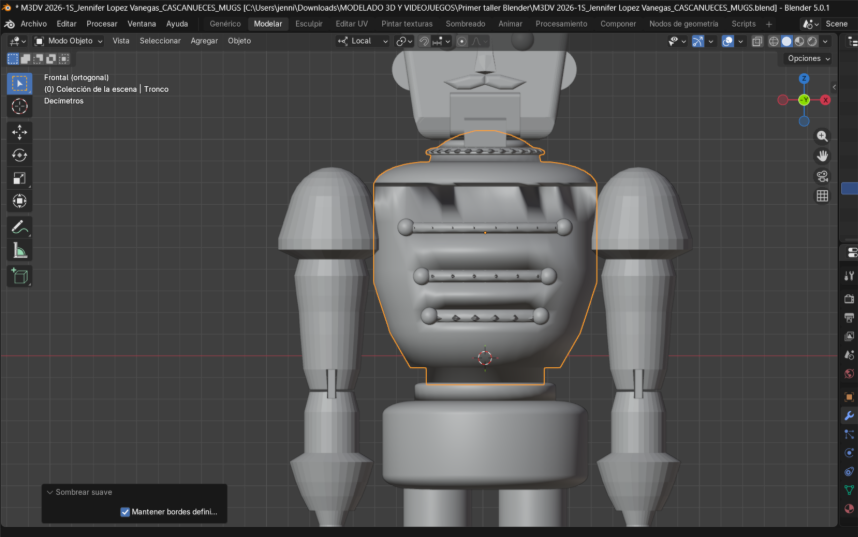Open the Local transform orientation dropdown

pyautogui.click(x=362, y=41)
